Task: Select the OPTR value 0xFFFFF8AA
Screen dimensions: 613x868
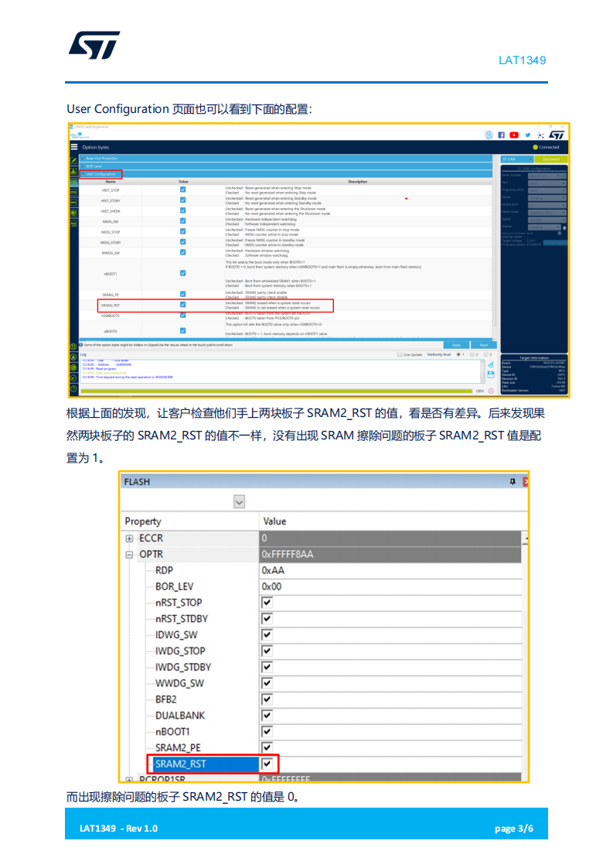Action: tap(390, 554)
